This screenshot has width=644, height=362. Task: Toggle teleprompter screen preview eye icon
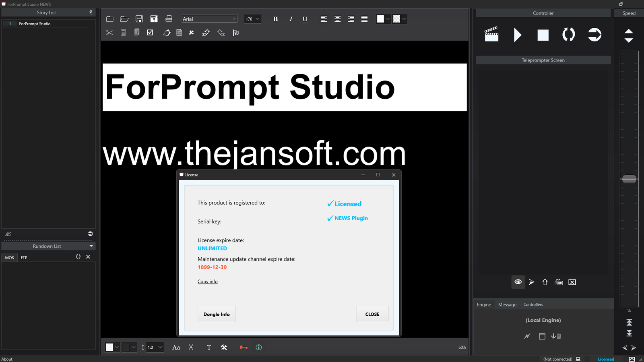coord(518,282)
